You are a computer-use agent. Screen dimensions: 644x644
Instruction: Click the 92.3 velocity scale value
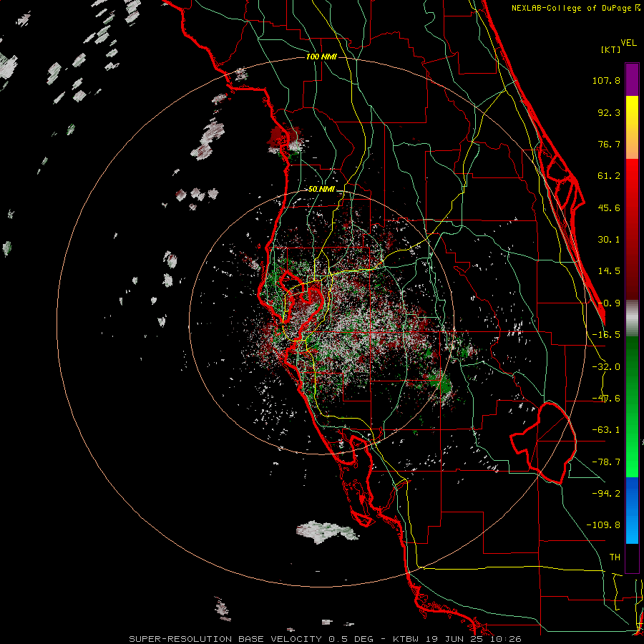point(609,112)
